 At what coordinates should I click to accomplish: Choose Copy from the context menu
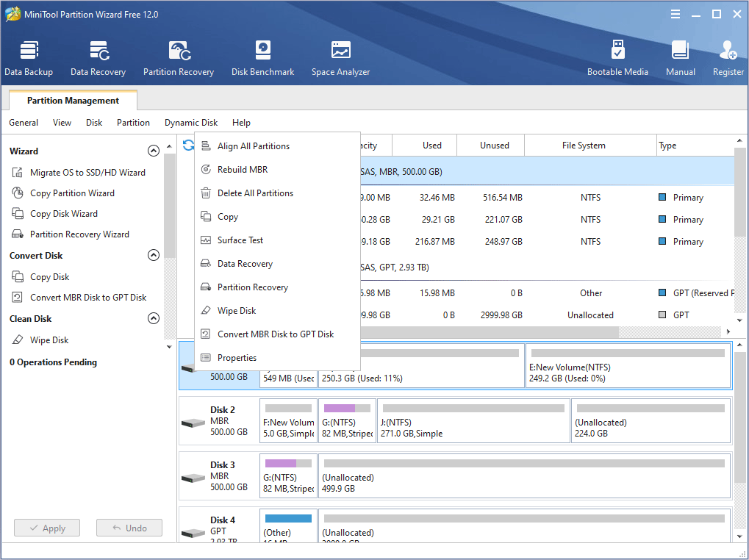pos(278,216)
